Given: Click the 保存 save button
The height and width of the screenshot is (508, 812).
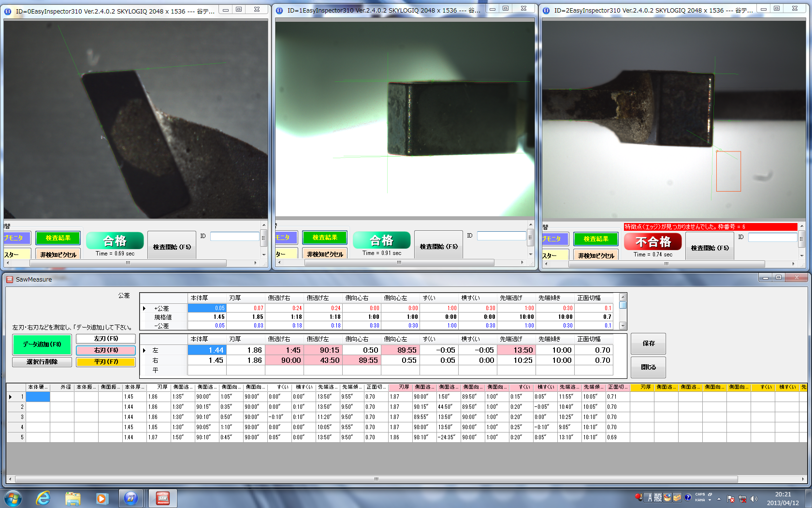Looking at the screenshot, I should coord(648,344).
